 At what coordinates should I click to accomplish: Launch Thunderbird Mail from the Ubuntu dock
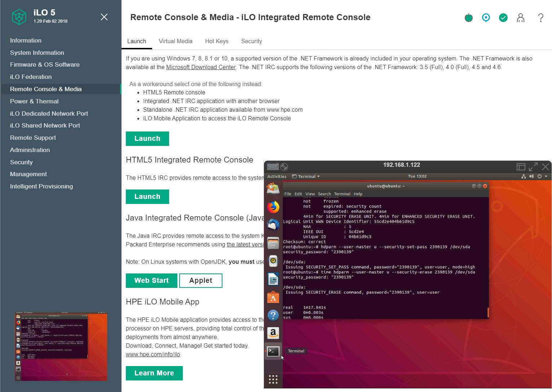(x=273, y=225)
